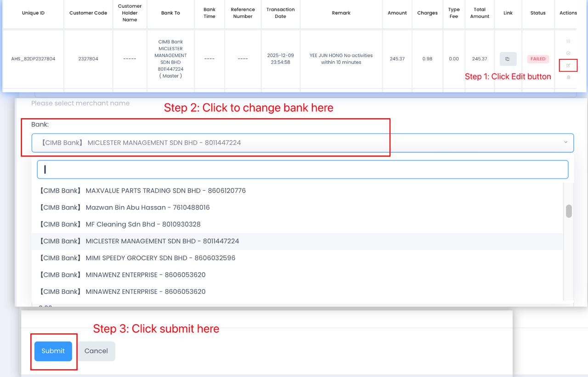
Task: Click the list details icon in Actions
Action: [568, 41]
